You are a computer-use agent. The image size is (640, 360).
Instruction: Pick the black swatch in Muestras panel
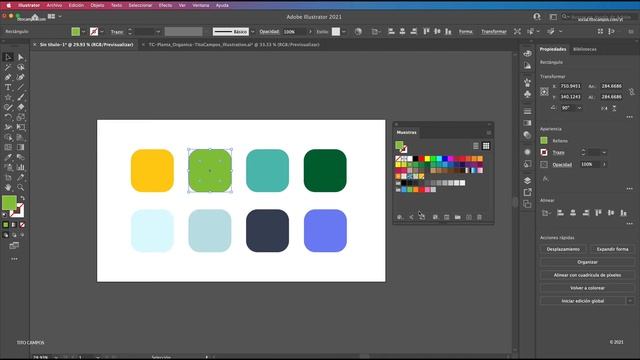tap(416, 159)
